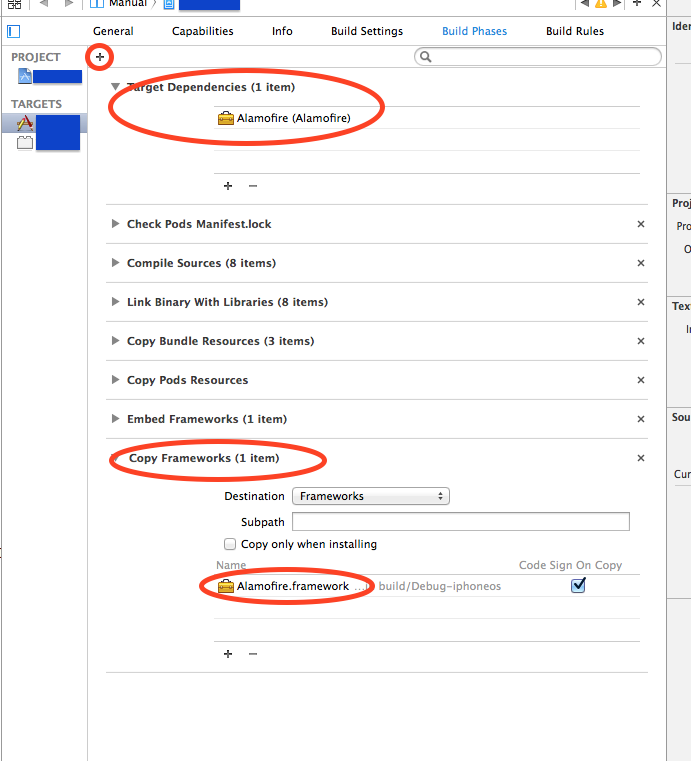Collapse the Target Dependencies section
Screen dimensions: 691x761
point(115,87)
